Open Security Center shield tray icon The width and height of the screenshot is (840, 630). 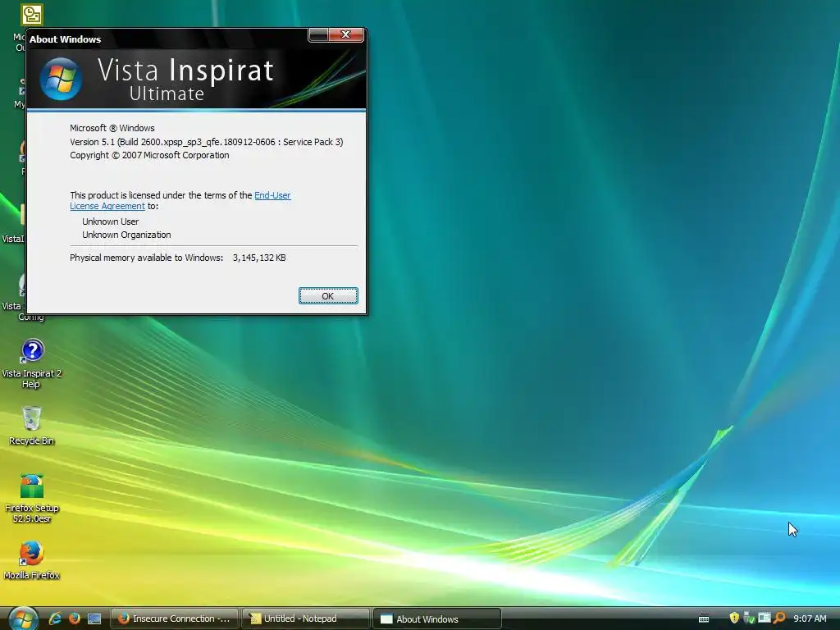tap(734, 619)
